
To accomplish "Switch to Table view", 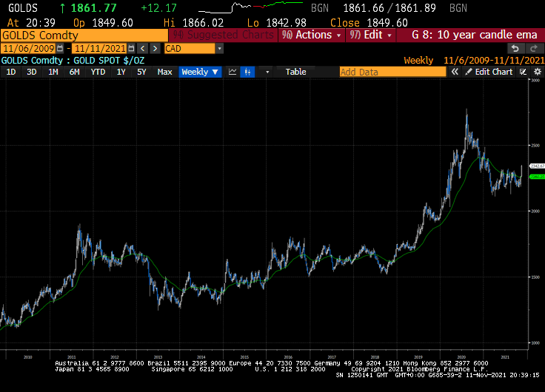I will [295, 72].
